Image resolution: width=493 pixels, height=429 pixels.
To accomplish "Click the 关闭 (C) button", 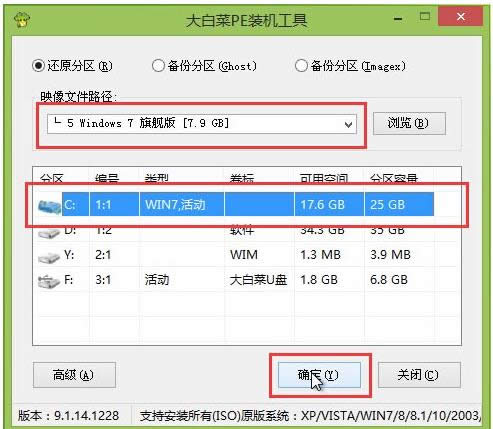I will click(419, 375).
